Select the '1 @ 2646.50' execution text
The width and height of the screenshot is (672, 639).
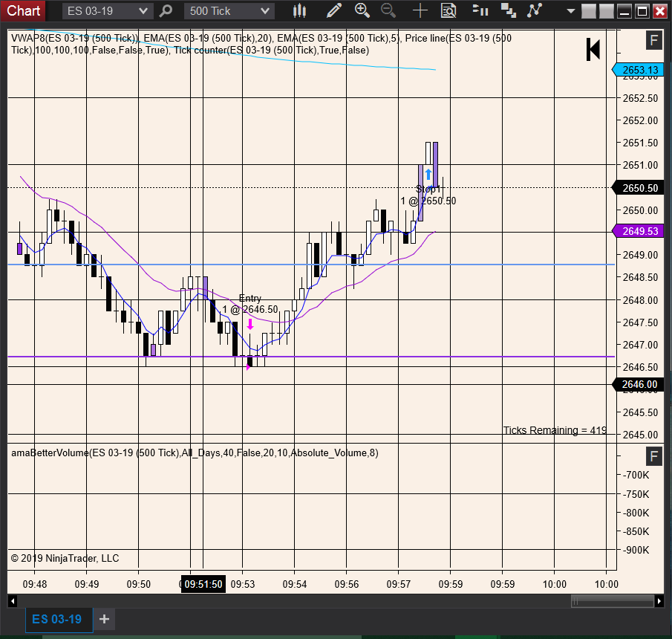point(249,309)
